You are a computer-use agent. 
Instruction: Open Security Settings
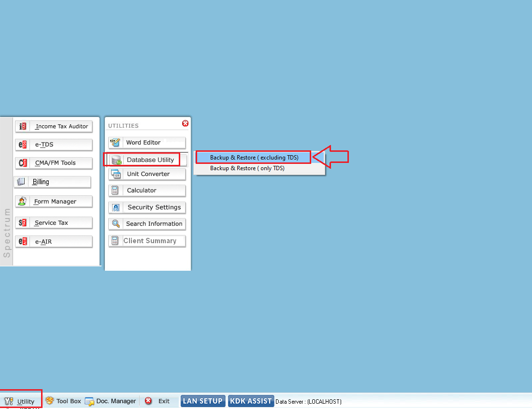(147, 207)
